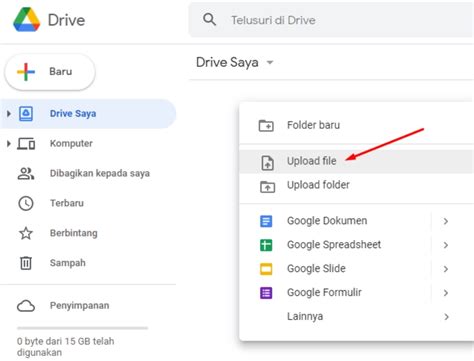The height and width of the screenshot is (361, 474).
Task: Choose Upload folder from the menu
Action: (357, 185)
